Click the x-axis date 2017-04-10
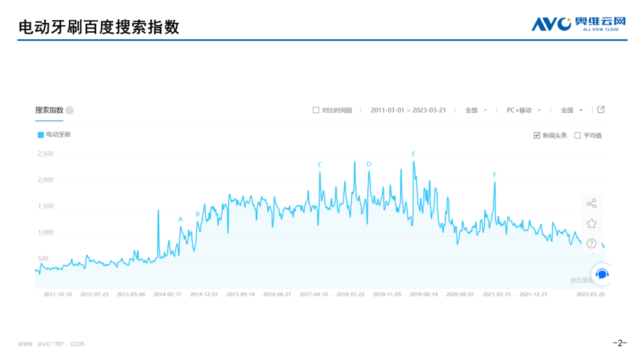Viewport: 644px width, 363px height. [314, 294]
